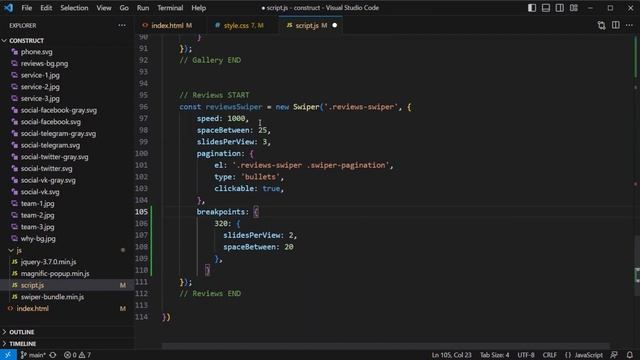Open social-twitter.svg file
Viewport: 640px width, 360px height.
[x=47, y=169]
